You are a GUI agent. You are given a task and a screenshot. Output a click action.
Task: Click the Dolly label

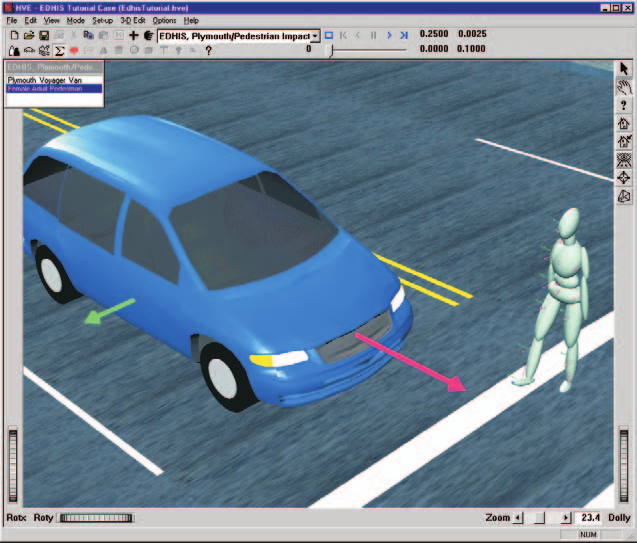(619, 518)
